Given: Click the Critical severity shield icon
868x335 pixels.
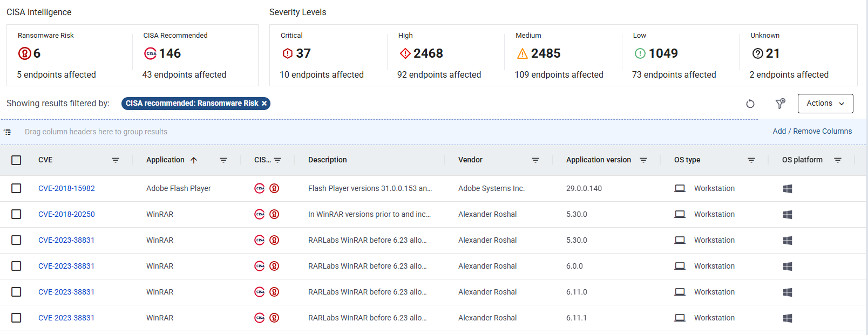Looking at the screenshot, I should click(x=288, y=53).
